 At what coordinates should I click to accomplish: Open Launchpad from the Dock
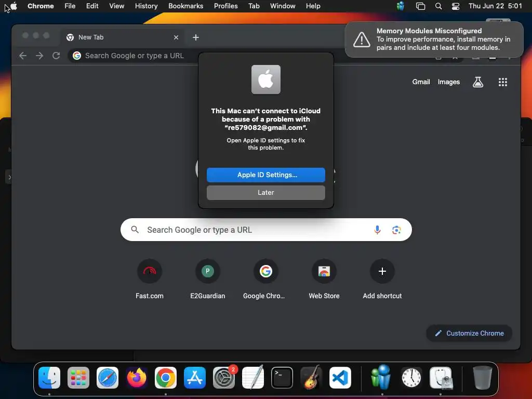78,378
